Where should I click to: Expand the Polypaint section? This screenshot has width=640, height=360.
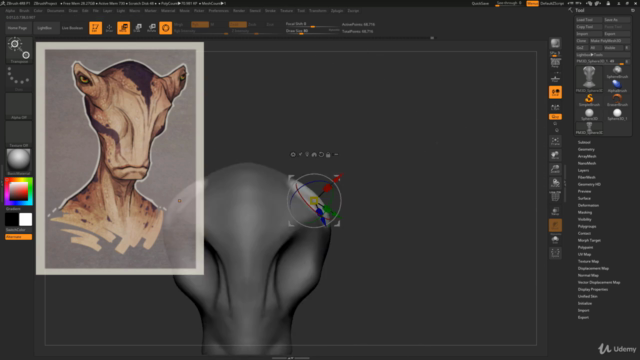click(585, 247)
